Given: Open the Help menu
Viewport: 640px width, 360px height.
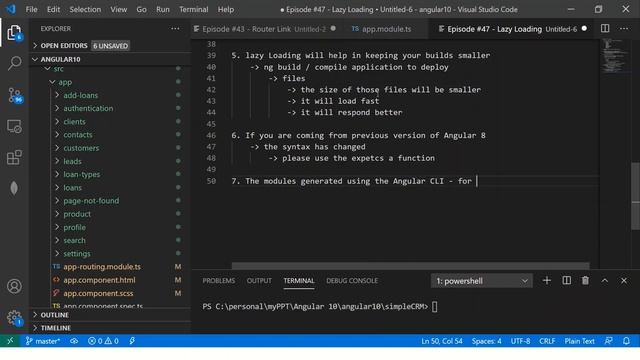Looking at the screenshot, I should click(226, 9).
